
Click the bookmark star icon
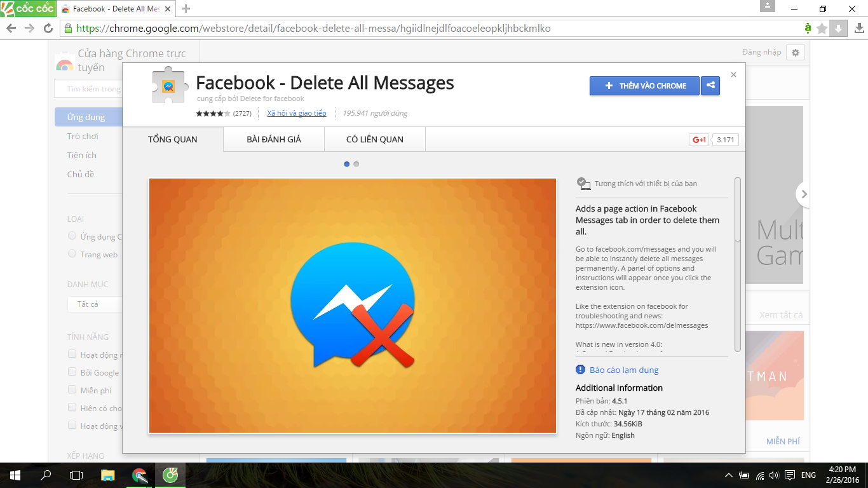click(822, 28)
